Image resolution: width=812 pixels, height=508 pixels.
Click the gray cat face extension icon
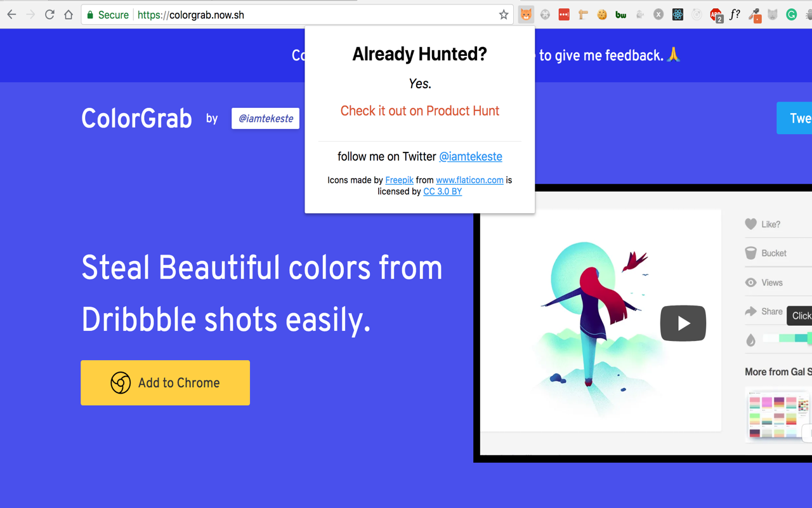click(x=773, y=15)
